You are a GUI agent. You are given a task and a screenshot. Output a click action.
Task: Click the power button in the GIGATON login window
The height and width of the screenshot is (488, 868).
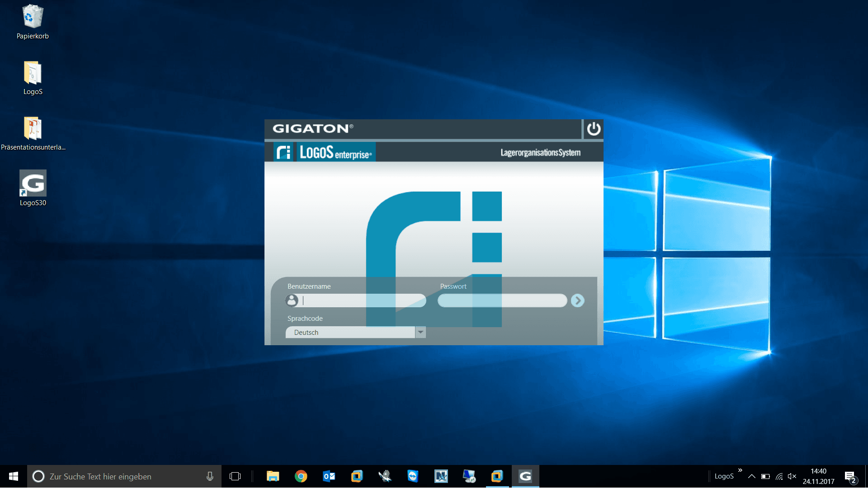click(594, 129)
